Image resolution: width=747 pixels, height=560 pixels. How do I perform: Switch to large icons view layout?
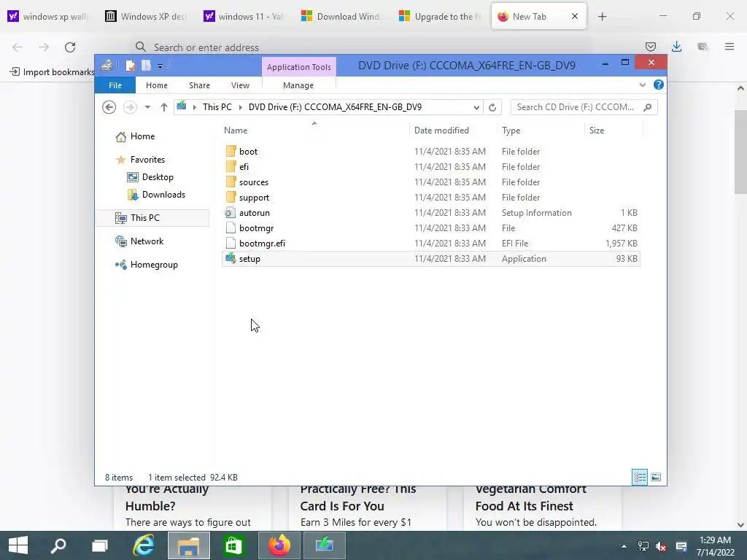tap(656, 477)
